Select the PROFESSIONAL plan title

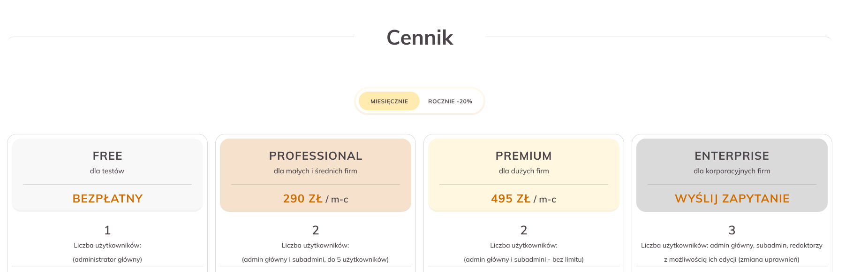[x=316, y=156]
